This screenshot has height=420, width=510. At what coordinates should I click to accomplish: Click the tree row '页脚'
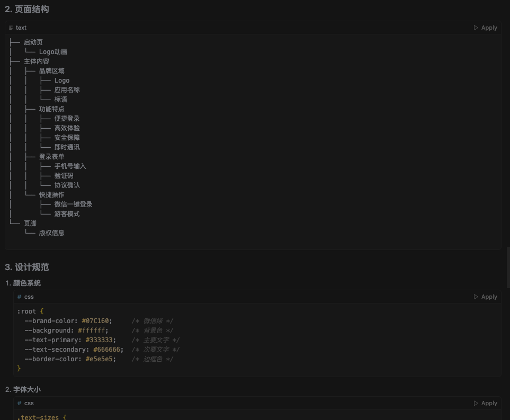[30, 223]
